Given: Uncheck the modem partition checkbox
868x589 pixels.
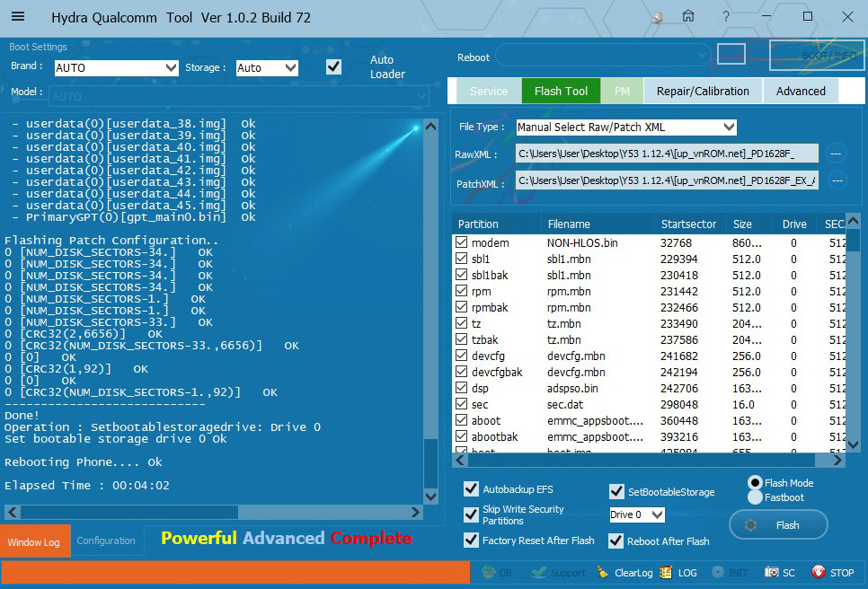Looking at the screenshot, I should pos(461,242).
